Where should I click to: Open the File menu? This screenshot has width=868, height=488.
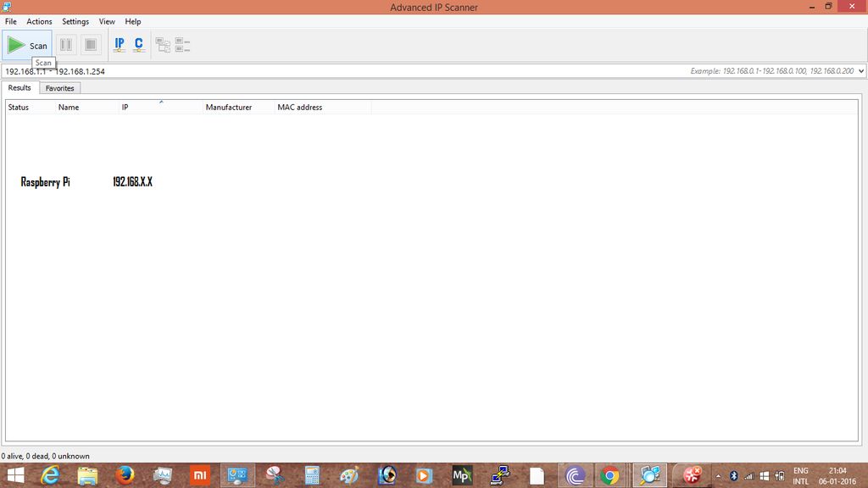pyautogui.click(x=11, y=21)
